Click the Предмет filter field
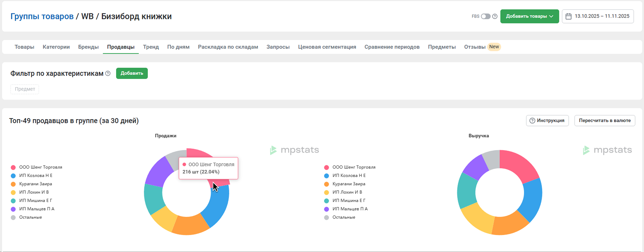Screen dimensions: 644x252 [25, 89]
